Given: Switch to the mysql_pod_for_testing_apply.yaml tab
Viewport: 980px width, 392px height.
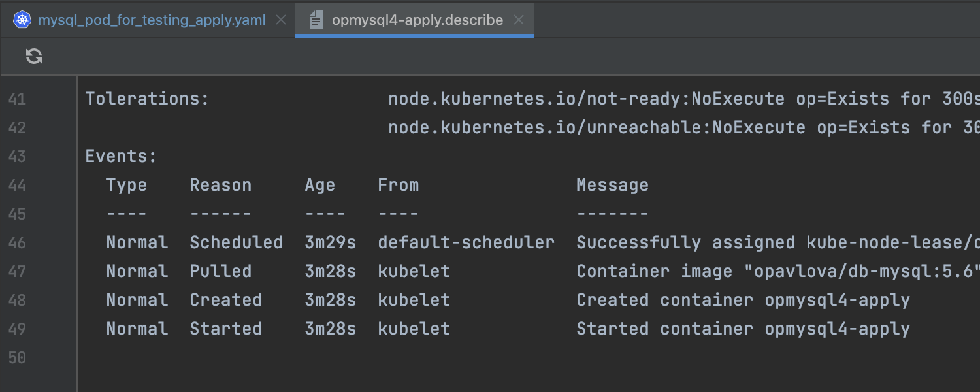Looking at the screenshot, I should (x=152, y=20).
